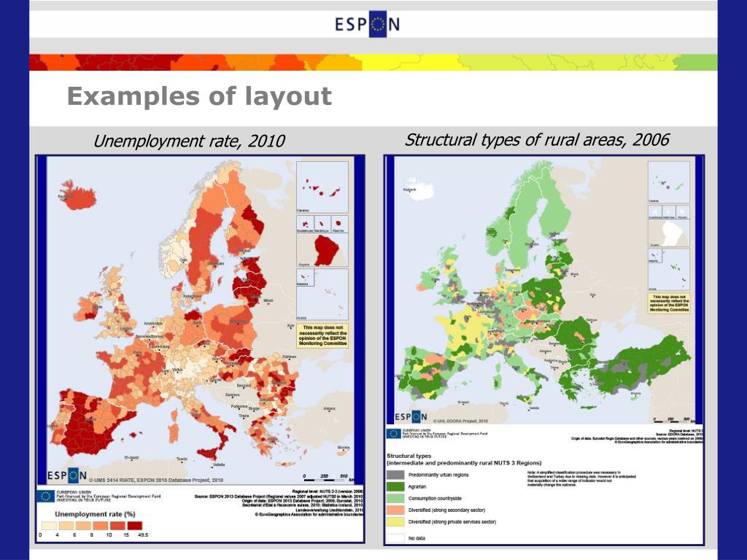This screenshot has width=747, height=560.
Task: Select the '(intermediate and predominantly rural NUTS 3 Regions)' subtitle
Action: click(x=464, y=463)
